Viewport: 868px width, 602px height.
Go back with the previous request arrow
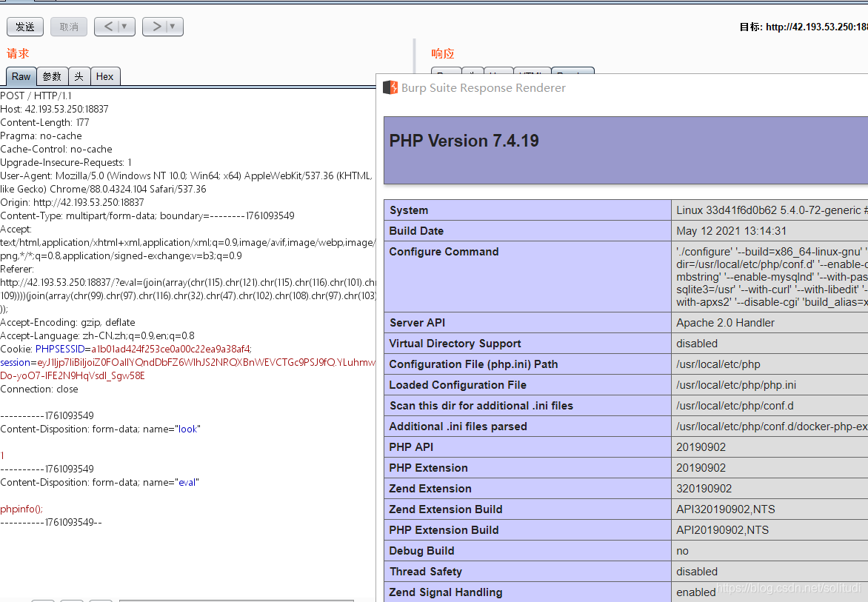(x=108, y=27)
